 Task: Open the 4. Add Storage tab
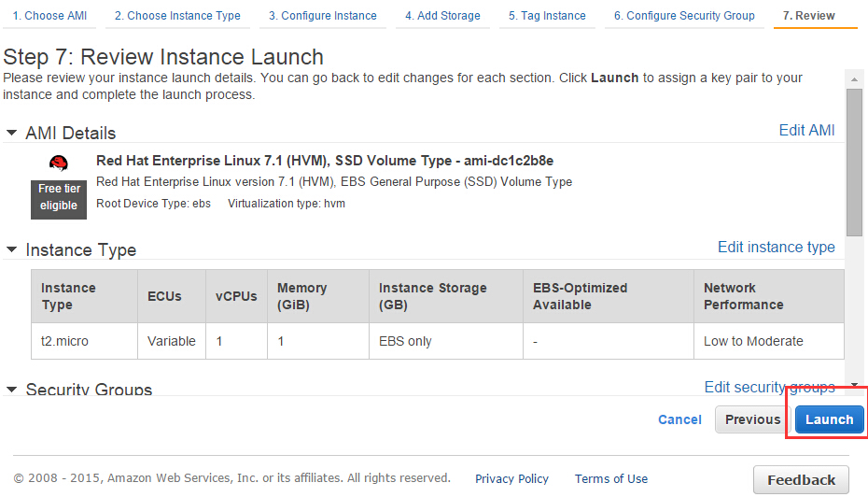pos(442,16)
